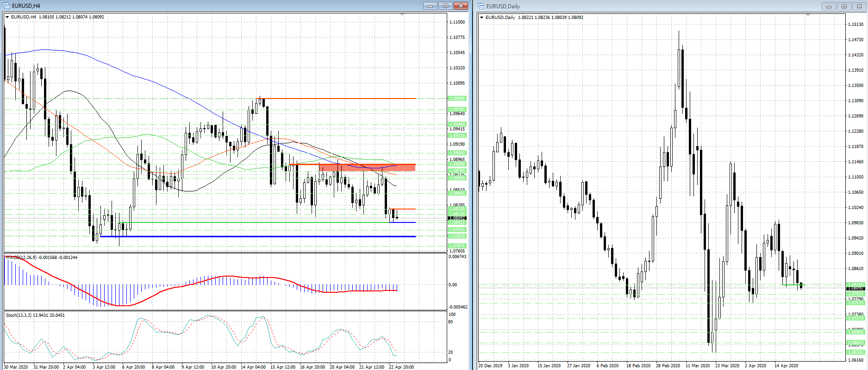
Task: Click the 1.07820 level label on H4 chart
Action: [457, 236]
